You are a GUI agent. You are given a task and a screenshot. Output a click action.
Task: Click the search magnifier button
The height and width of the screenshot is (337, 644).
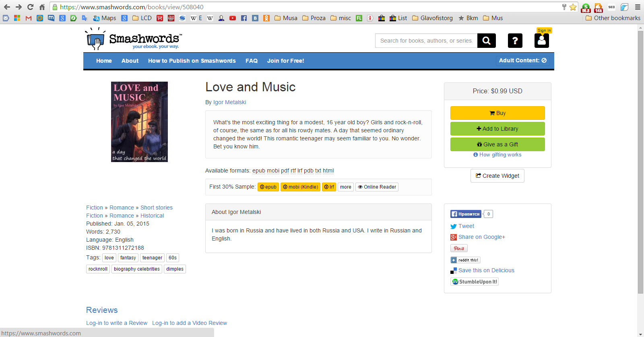[x=487, y=41]
